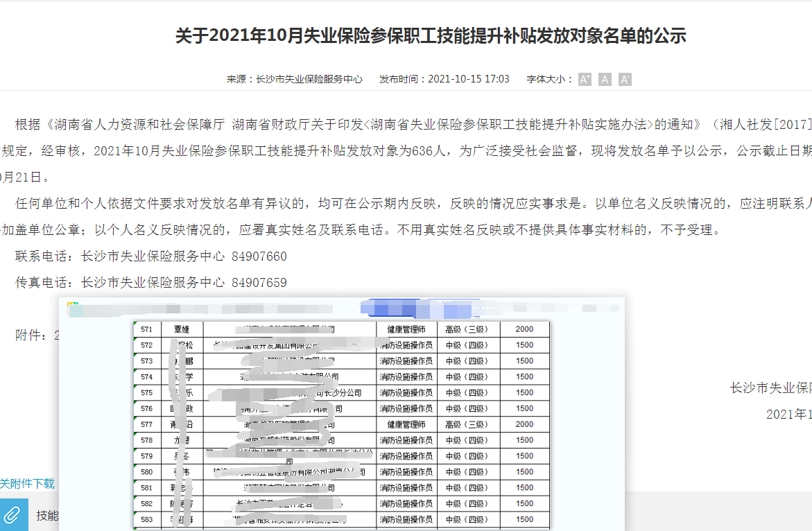Select row number 580 cell in the table
Image resolution: width=812 pixels, height=531 pixels.
click(x=146, y=472)
